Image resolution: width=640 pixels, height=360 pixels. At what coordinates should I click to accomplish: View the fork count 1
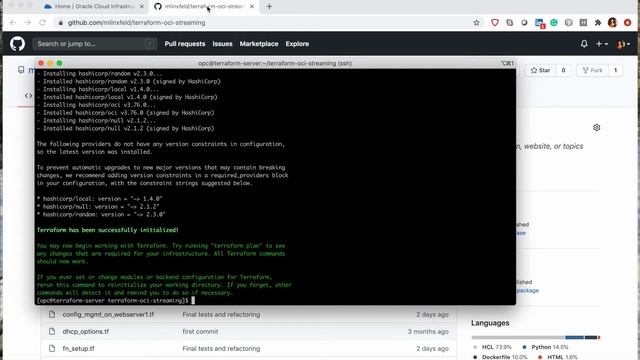pos(616,70)
